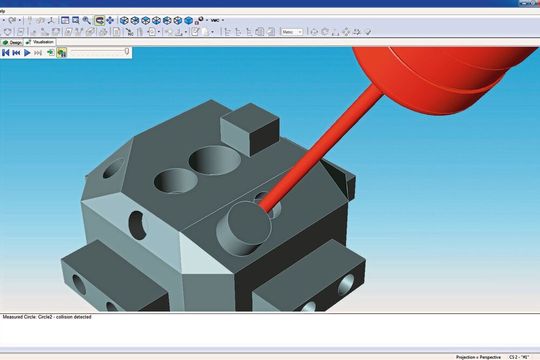Open the dropdown arrow beside the curved-arrow icon

(20, 20)
